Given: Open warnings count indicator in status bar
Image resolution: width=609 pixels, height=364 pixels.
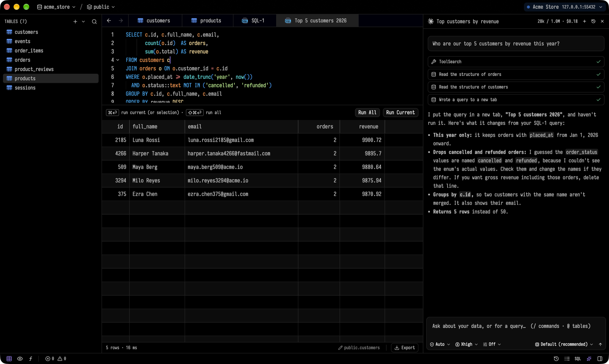Looking at the screenshot, I should point(62,359).
